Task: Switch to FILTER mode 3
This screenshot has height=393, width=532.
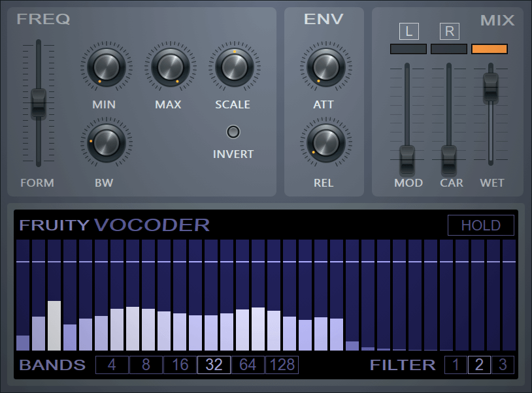Action: pos(503,365)
